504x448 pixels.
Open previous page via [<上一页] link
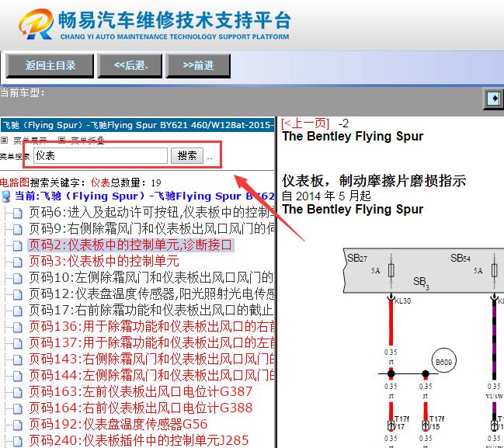pyautogui.click(x=305, y=123)
